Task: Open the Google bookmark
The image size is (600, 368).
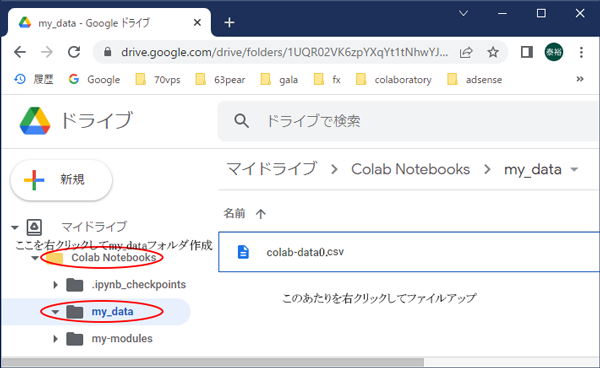Action: [x=94, y=80]
